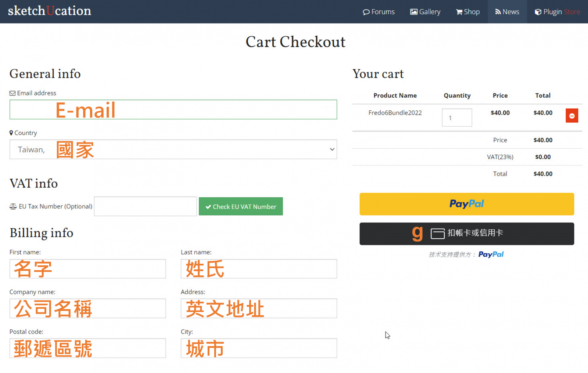This screenshot has height=373, width=588.
Task: Focus the Address field
Action: [x=259, y=308]
